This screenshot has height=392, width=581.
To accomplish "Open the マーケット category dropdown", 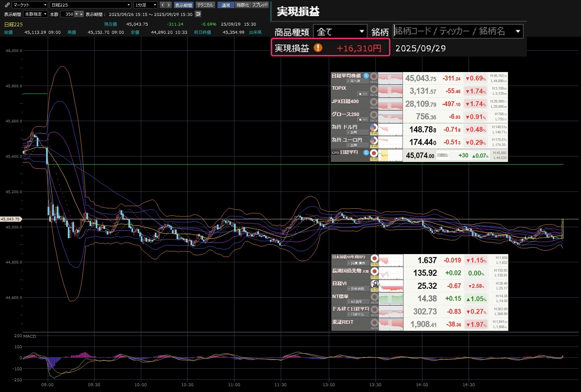I will coord(30,5).
